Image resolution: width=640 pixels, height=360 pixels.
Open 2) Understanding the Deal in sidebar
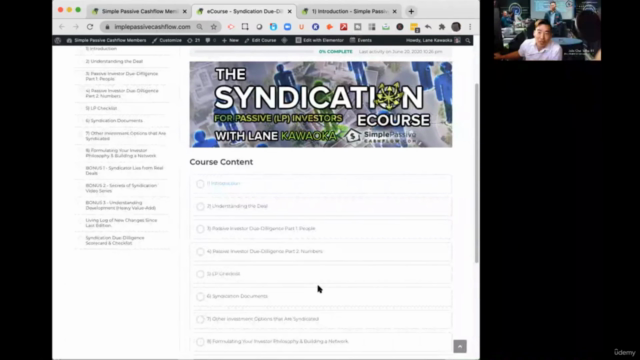[x=114, y=61]
